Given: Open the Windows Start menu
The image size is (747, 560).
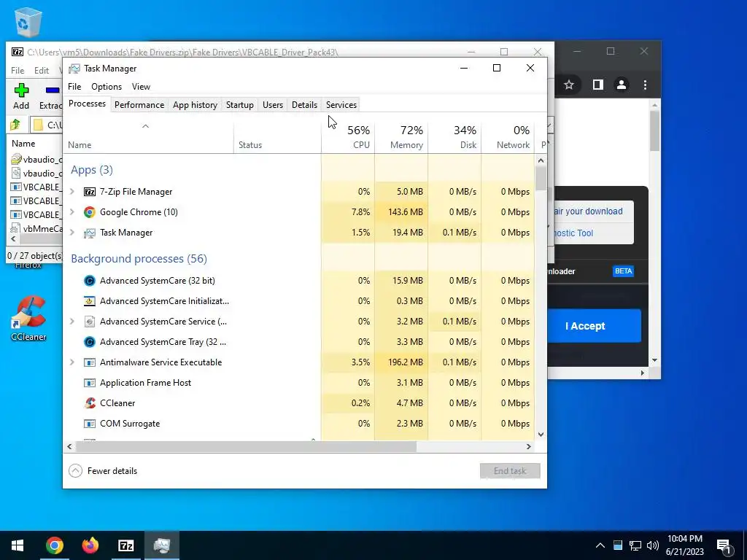Looking at the screenshot, I should pyautogui.click(x=18, y=545).
